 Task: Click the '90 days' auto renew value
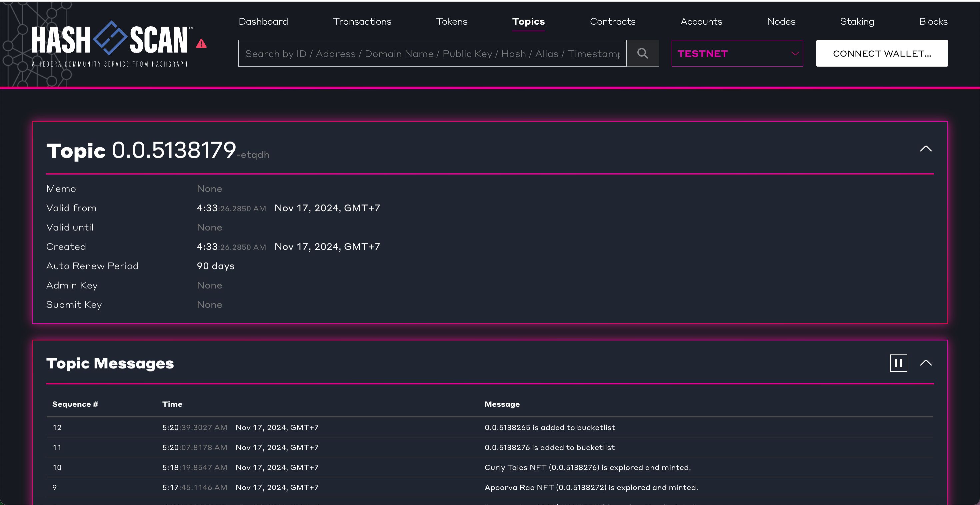[216, 266]
